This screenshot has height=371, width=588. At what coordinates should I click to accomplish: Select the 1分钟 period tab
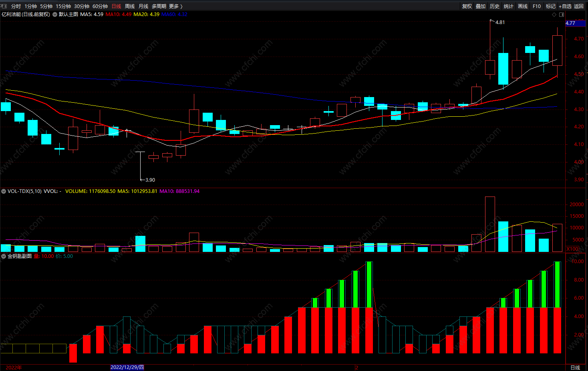(31, 6)
